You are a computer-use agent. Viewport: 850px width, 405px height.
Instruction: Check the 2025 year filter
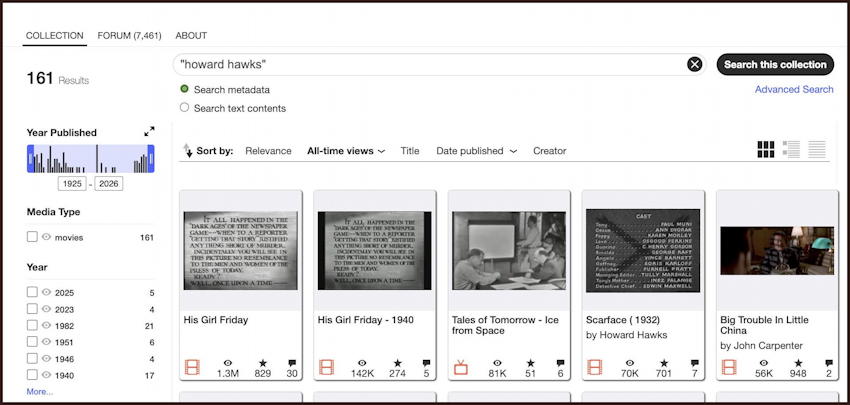pos(33,292)
